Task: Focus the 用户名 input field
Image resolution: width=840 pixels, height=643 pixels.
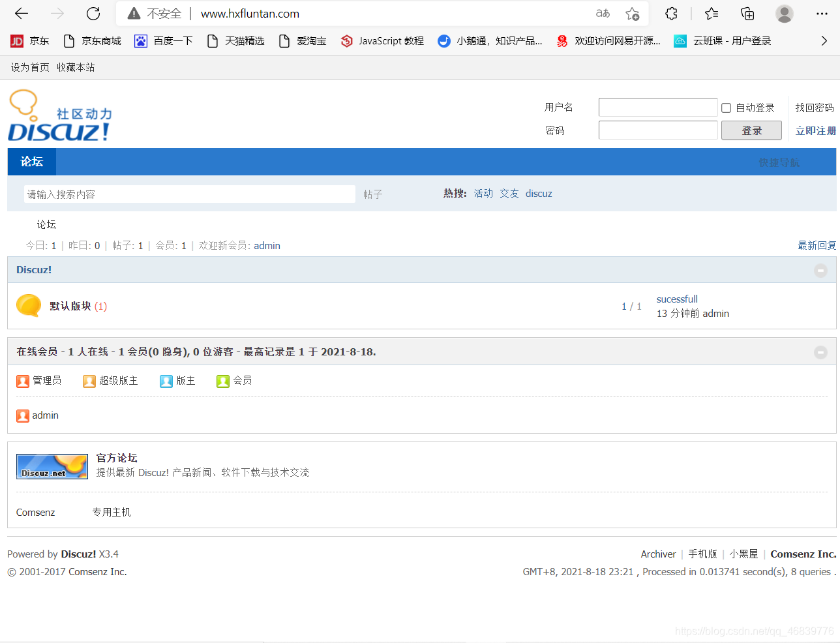Action: 658,108
